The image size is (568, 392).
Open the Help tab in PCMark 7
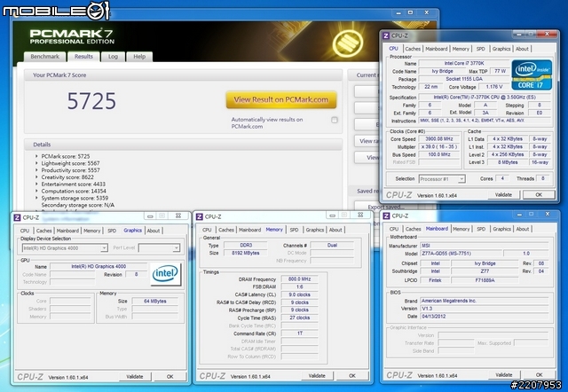point(139,57)
